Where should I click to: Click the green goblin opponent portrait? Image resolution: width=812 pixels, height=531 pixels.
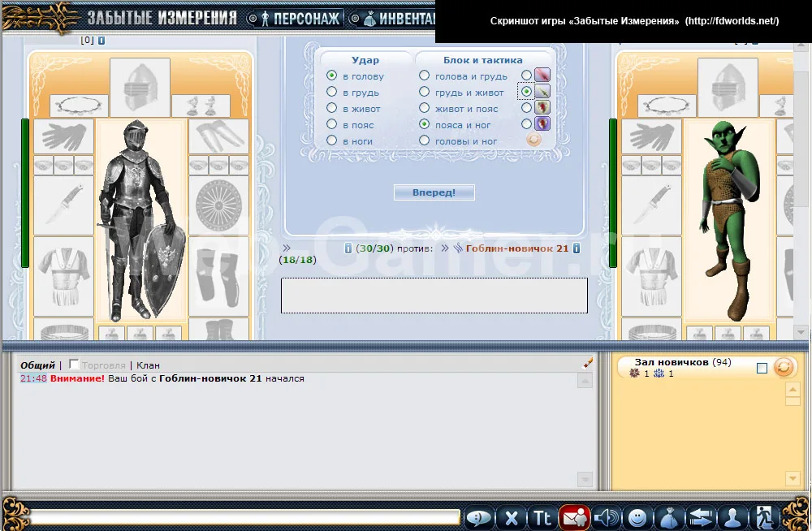pyautogui.click(x=729, y=220)
